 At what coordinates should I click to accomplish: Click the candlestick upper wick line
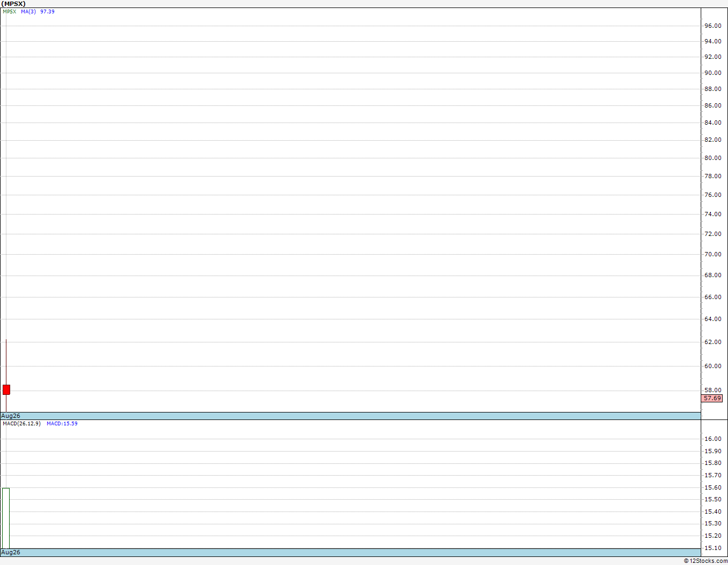6,362
